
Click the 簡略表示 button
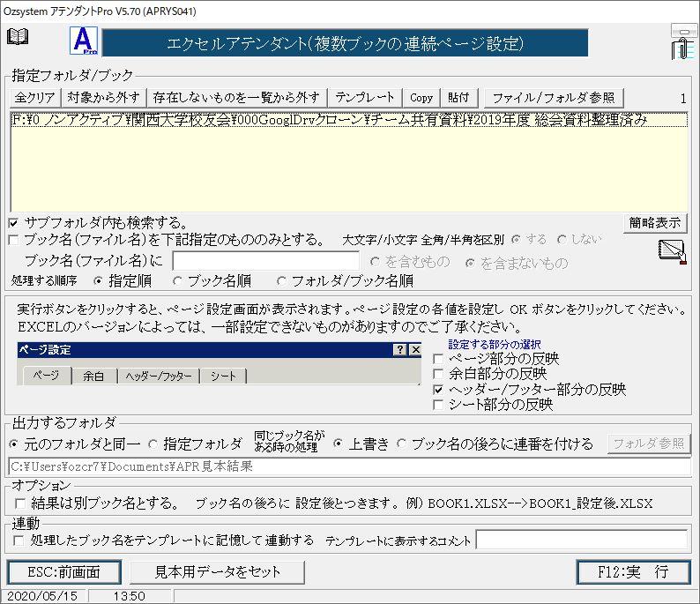(654, 222)
